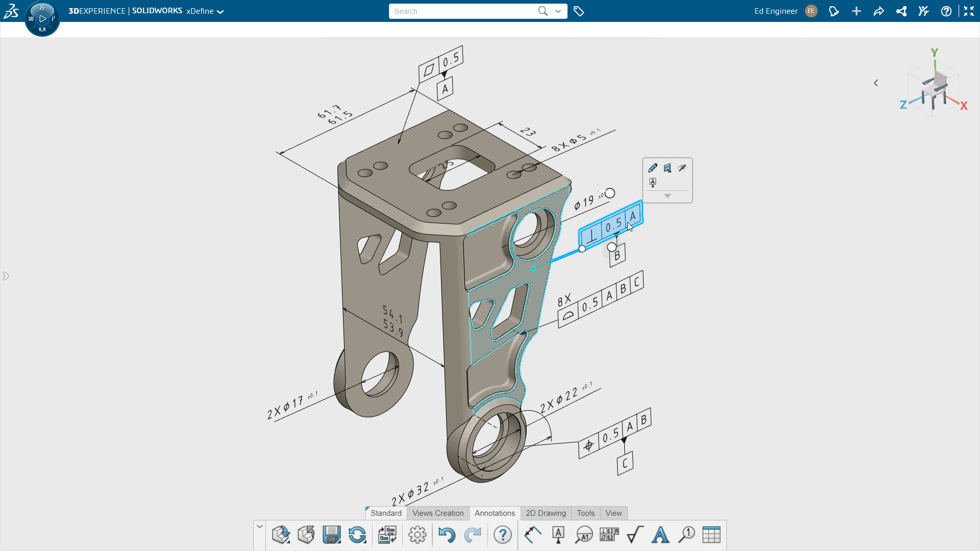Toggle the annotation edit pencil icon
This screenshot has width=980, height=551.
[652, 167]
